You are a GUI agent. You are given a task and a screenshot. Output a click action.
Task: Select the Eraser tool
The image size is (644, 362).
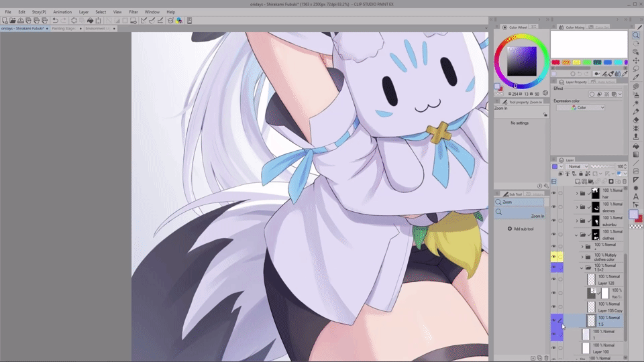tap(636, 120)
